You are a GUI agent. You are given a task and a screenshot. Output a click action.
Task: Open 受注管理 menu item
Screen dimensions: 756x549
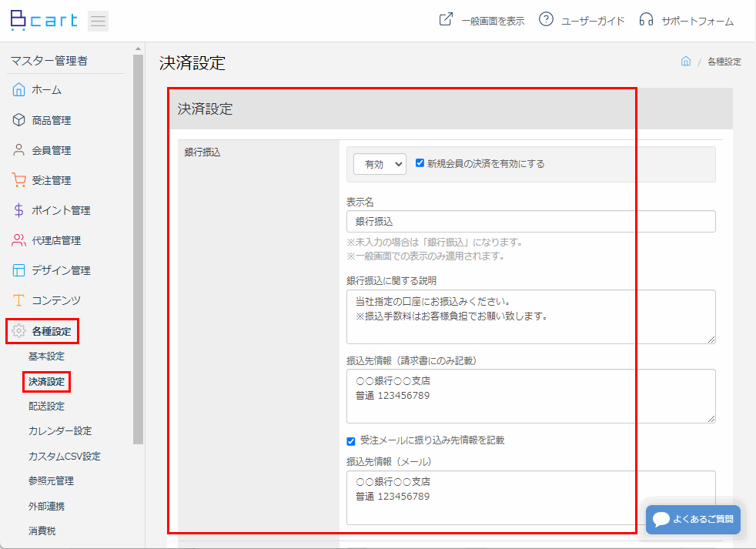pyautogui.click(x=51, y=180)
